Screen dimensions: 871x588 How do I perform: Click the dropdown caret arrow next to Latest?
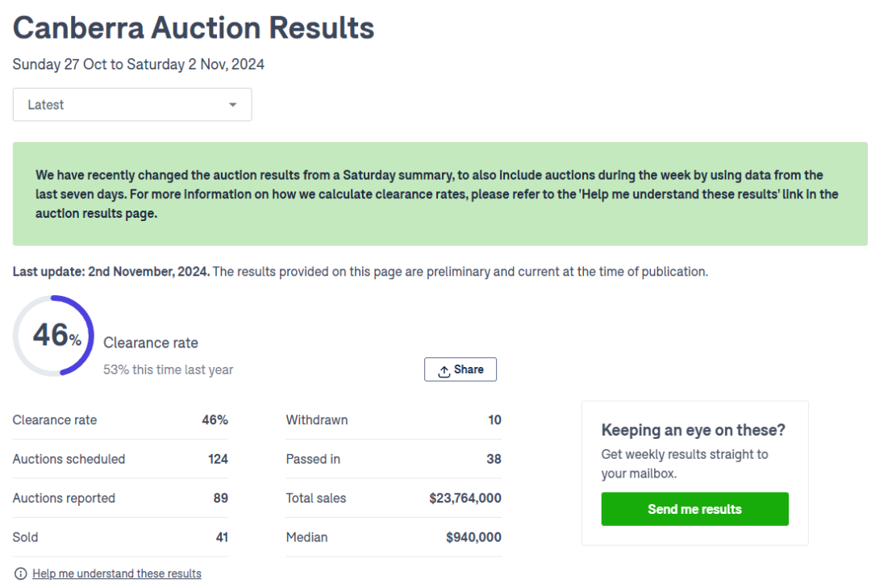[x=233, y=105]
